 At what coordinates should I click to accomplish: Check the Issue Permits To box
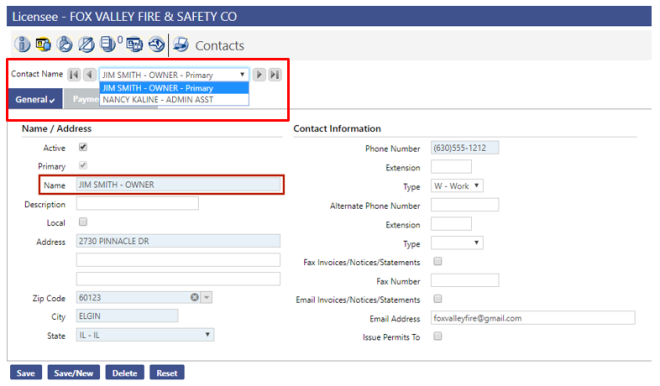tap(438, 336)
